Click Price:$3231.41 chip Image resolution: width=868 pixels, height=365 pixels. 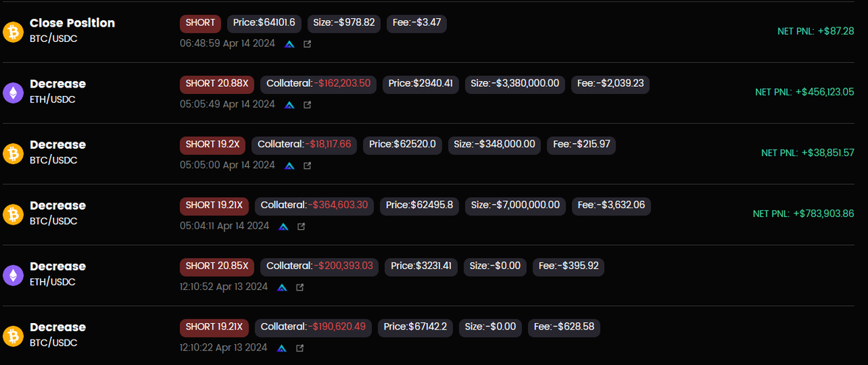422,266
